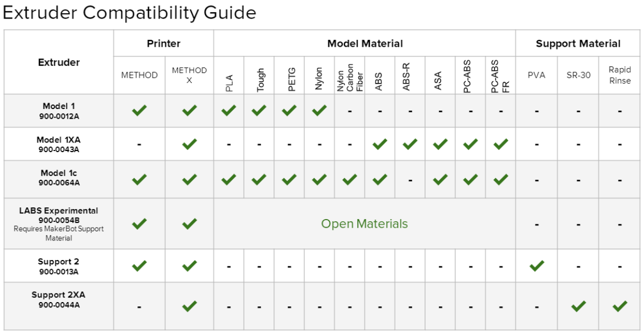
Task: Click Model 1c Nylon Carbon Fiber checkmark
Action: click(349, 180)
